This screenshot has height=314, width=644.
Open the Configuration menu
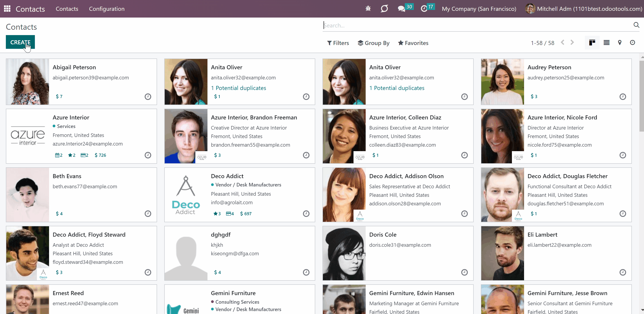(x=107, y=9)
